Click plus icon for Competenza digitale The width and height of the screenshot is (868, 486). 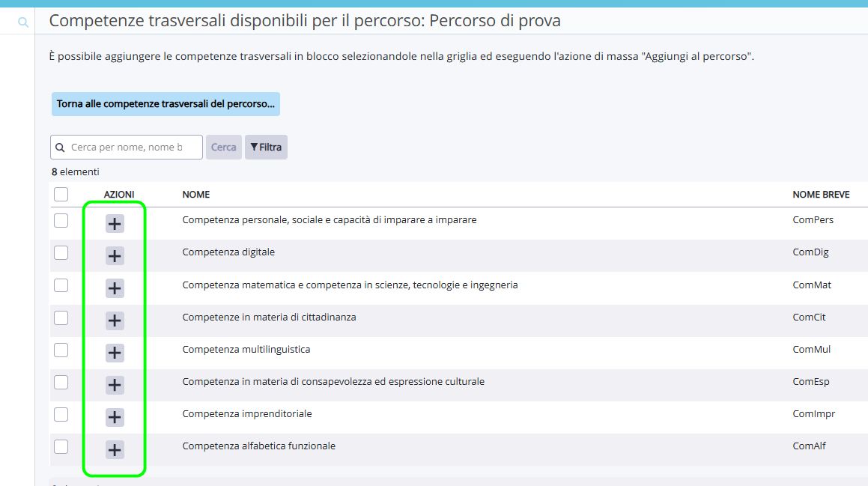(115, 256)
